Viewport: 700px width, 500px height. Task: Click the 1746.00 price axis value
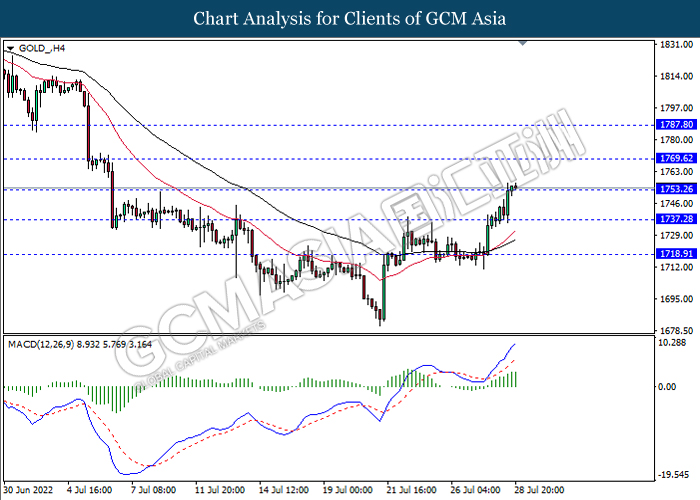[676, 204]
